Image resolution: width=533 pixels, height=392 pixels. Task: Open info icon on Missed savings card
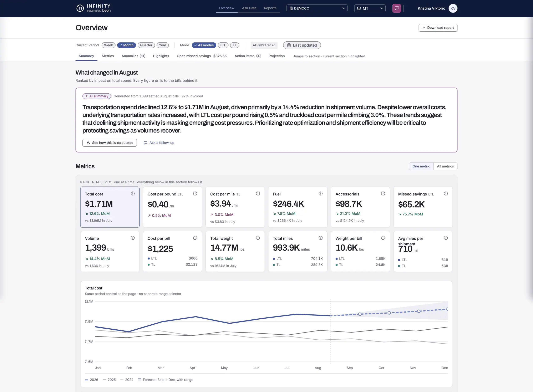click(446, 194)
